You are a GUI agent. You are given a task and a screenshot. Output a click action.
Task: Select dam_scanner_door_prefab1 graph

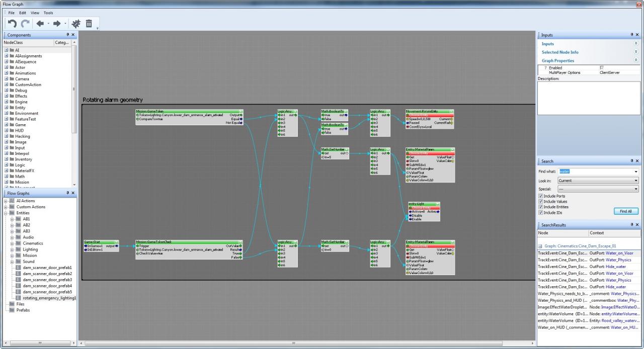tap(47, 268)
